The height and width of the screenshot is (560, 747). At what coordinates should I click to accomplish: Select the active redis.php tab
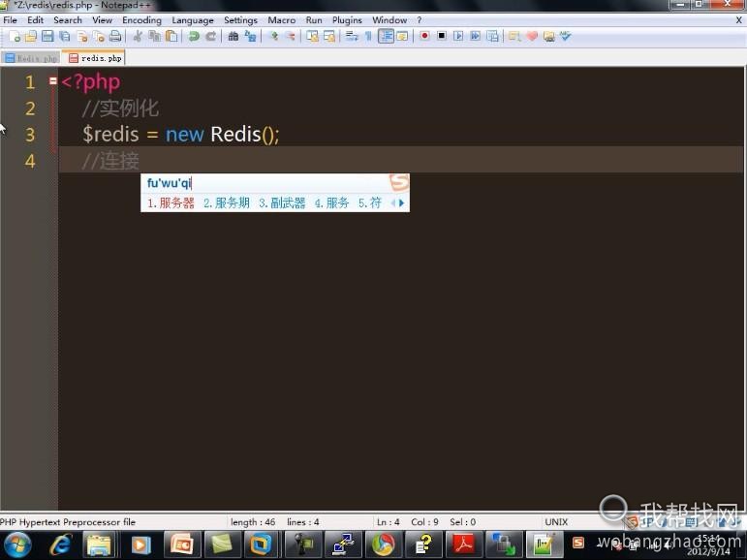pos(95,58)
